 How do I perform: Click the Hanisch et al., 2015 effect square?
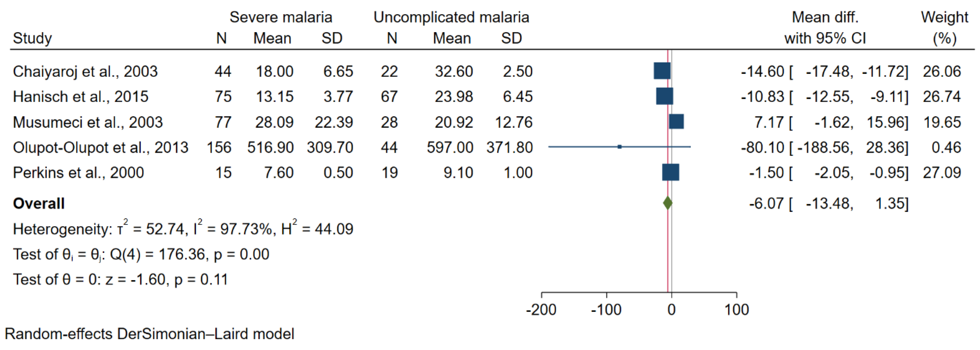pyautogui.click(x=664, y=96)
